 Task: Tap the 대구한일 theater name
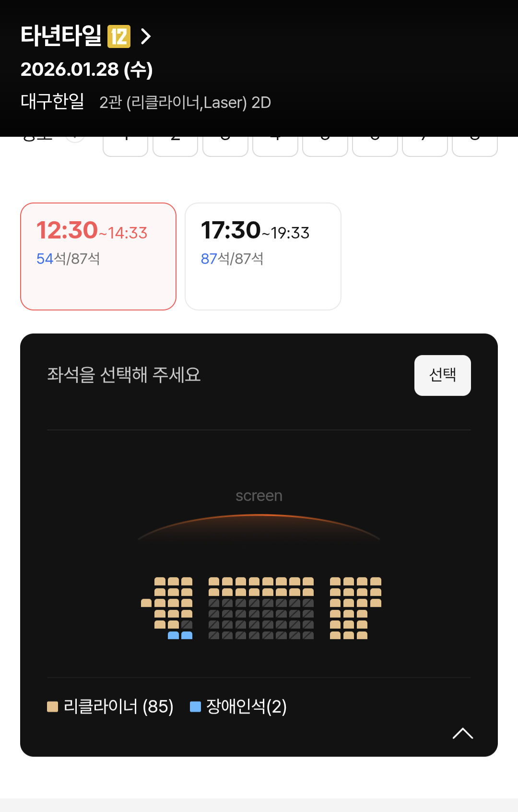tap(52, 102)
